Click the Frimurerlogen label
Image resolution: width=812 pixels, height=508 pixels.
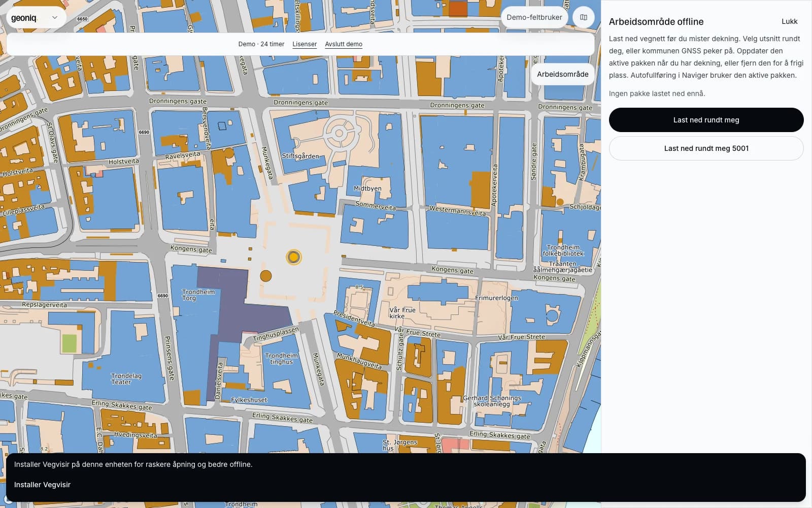click(x=496, y=298)
